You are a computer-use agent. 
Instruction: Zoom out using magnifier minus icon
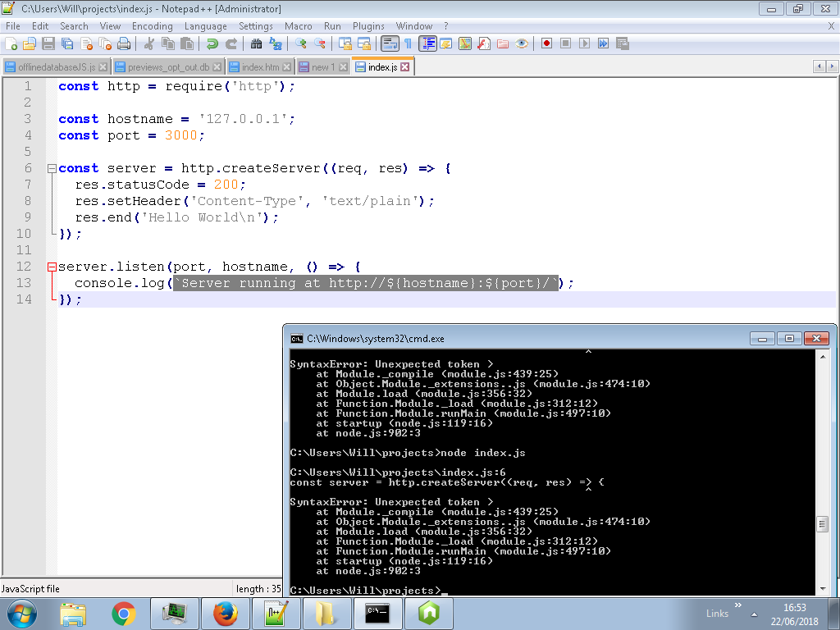click(319, 44)
